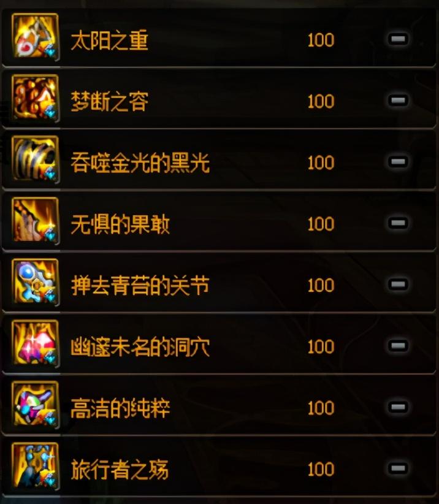
Task: Click the 高洁的纯粹 item icon
Action: 36,405
